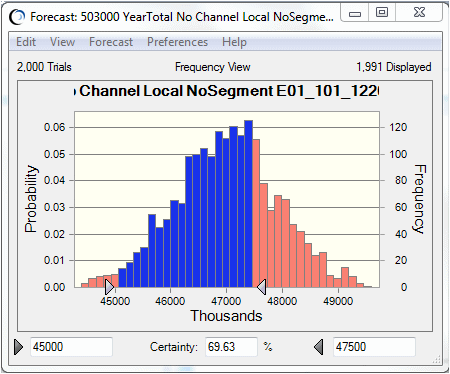Viewport: 450px width, 374px height.
Task: Click the right-pointing triangle beside 45000 field
Action: tap(19, 347)
